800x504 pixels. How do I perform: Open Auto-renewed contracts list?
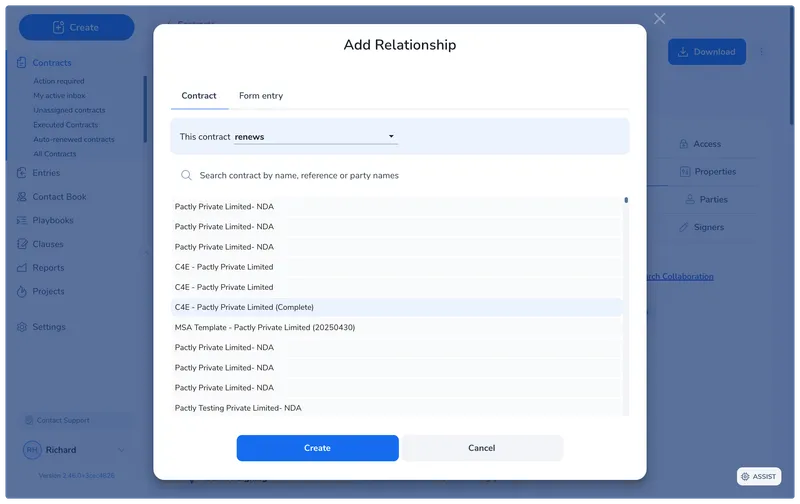(73, 139)
